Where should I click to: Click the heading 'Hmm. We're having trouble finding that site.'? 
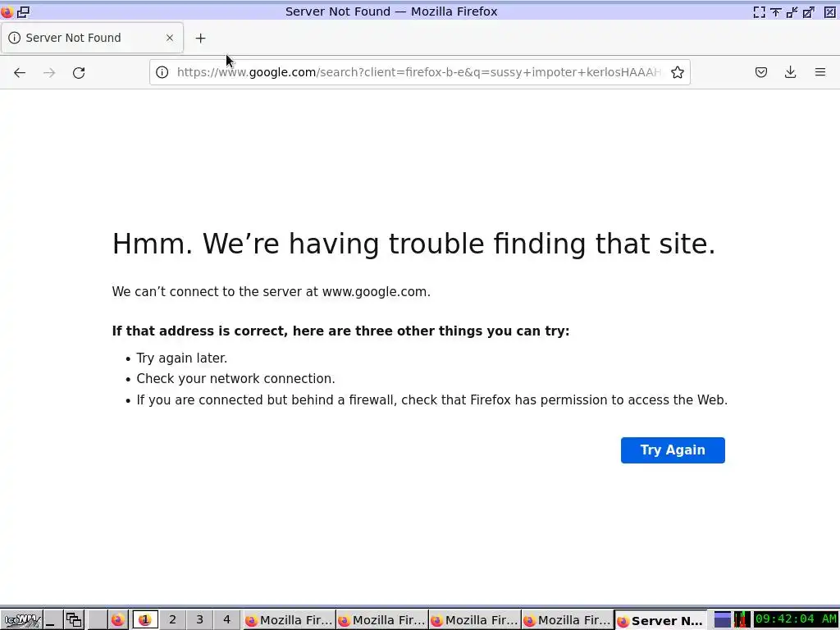pos(413,244)
